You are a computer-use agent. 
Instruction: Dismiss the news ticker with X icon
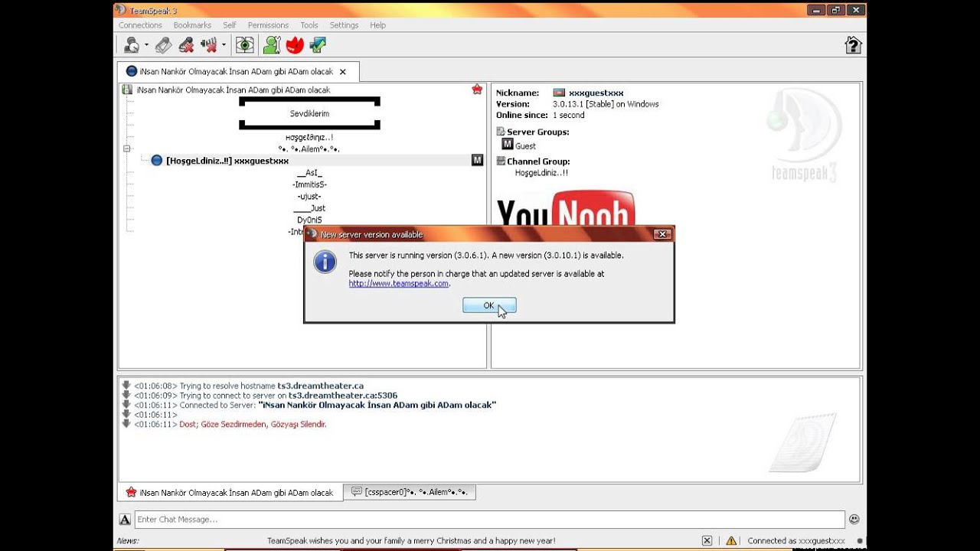pos(707,540)
